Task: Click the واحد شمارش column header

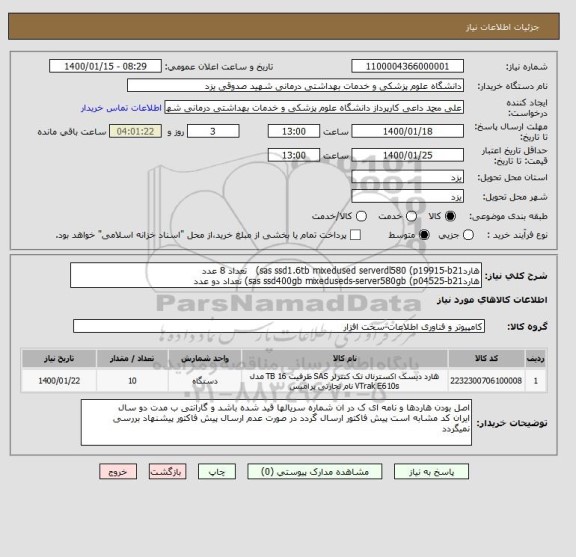Action: (x=205, y=358)
